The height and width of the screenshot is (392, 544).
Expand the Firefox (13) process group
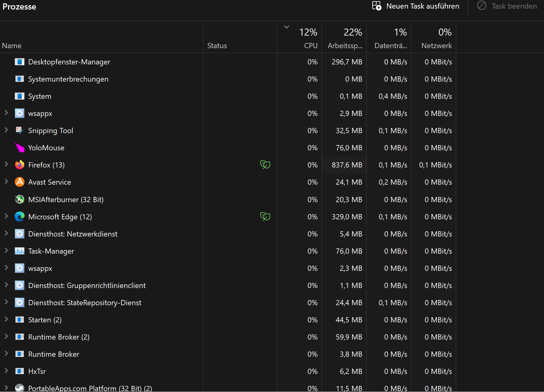(x=6, y=165)
